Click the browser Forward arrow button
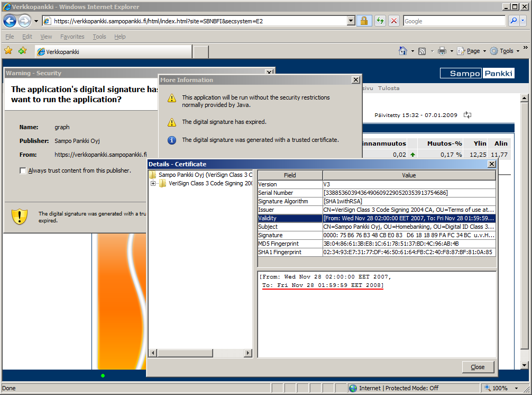The height and width of the screenshot is (395, 532). coord(24,21)
